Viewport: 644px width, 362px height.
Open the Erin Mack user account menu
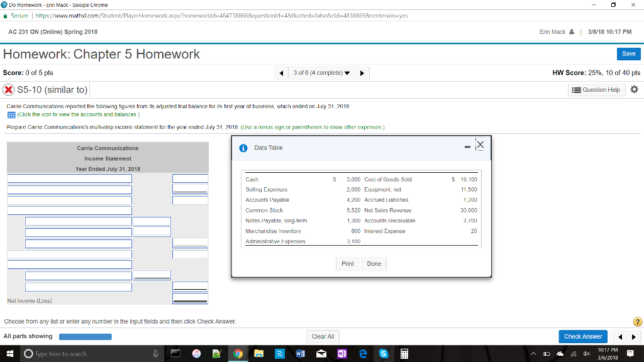pos(556,32)
